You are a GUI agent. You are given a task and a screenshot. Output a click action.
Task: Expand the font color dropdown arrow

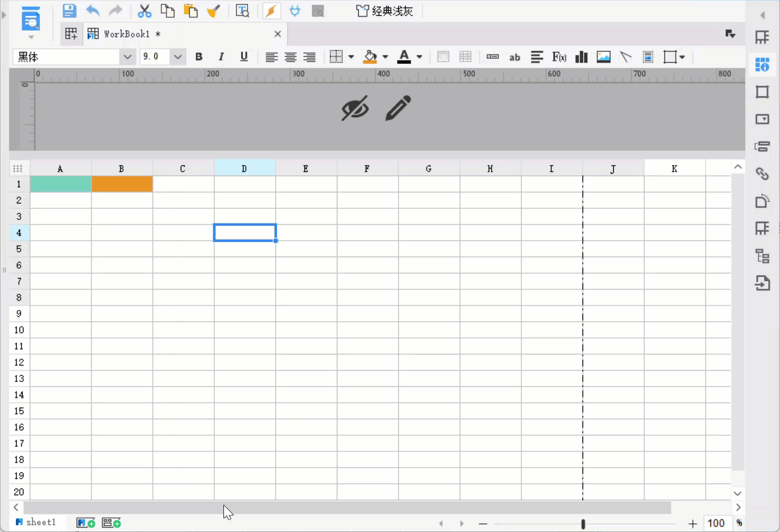420,57
